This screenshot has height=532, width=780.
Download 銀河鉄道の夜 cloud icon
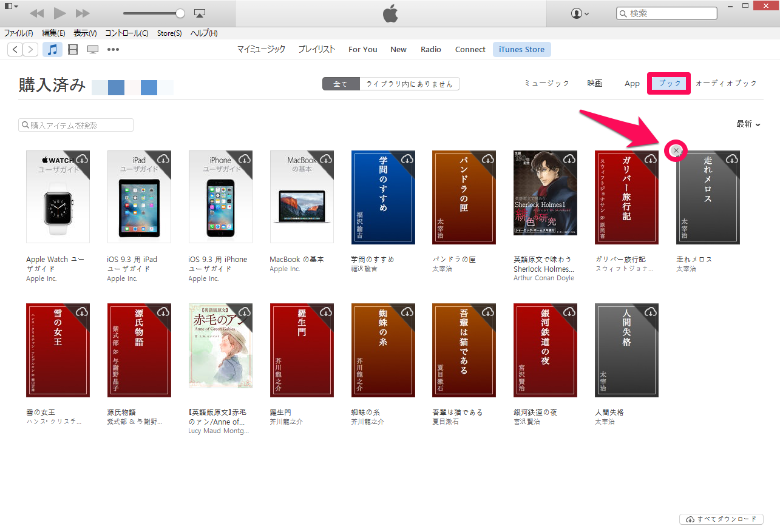(x=569, y=312)
